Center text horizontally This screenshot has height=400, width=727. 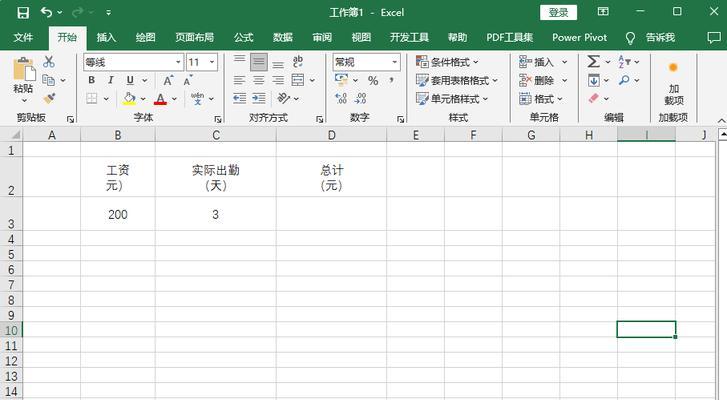(259, 80)
